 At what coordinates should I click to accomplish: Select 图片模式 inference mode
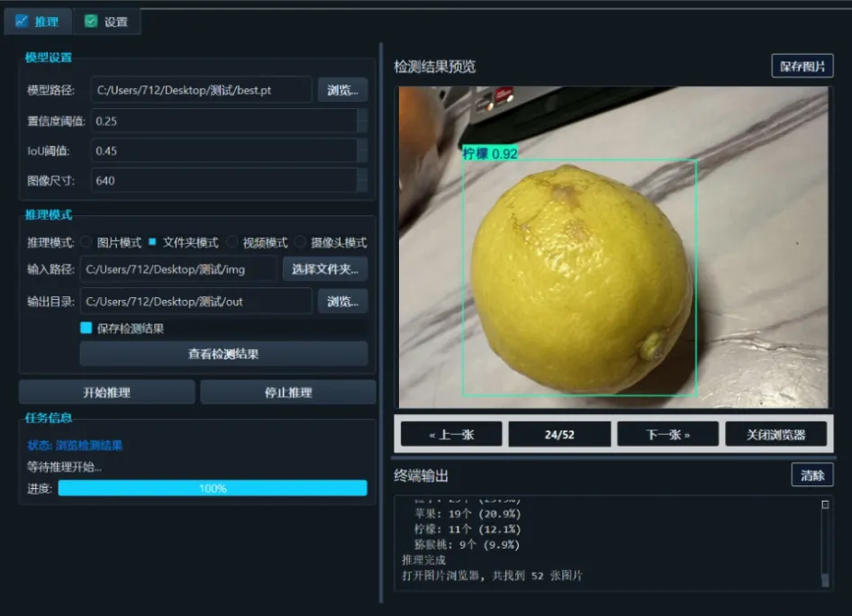[86, 241]
